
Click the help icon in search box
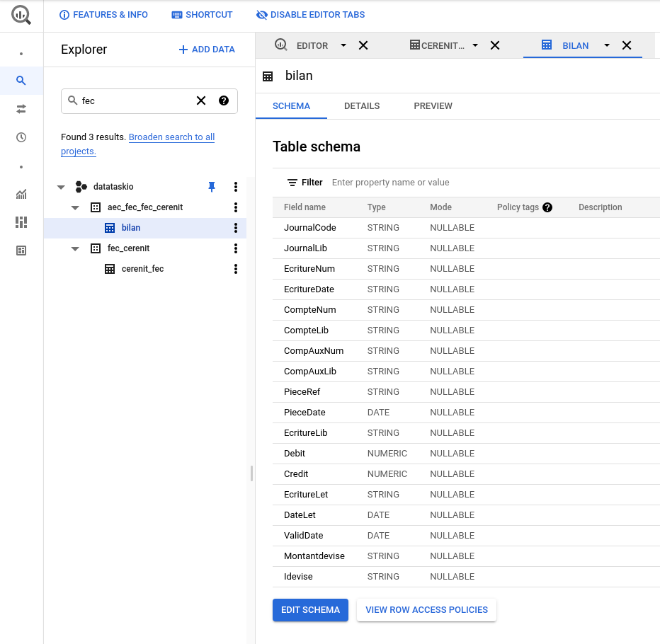pyautogui.click(x=224, y=100)
